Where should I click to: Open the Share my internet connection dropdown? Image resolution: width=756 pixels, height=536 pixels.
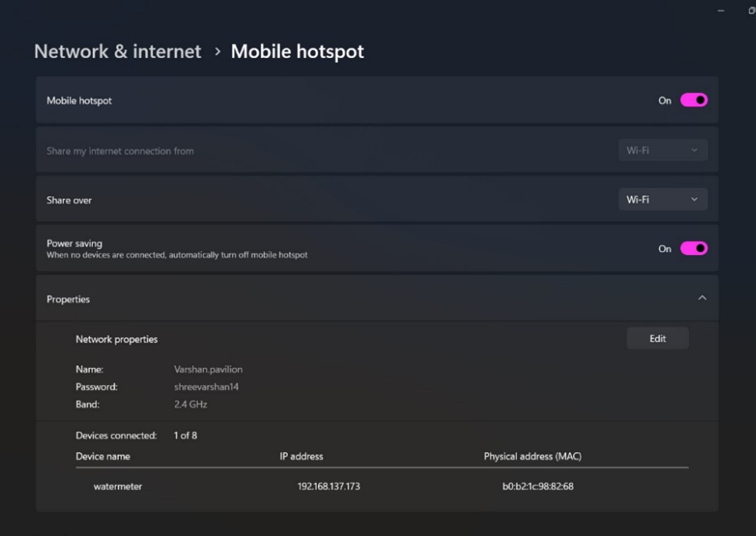pos(662,150)
